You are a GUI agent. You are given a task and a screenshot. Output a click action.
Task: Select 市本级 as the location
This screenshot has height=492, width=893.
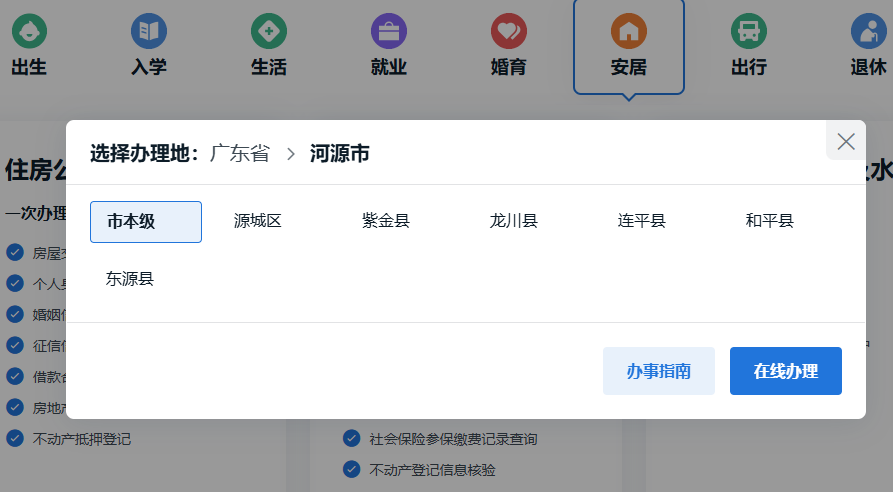(146, 222)
